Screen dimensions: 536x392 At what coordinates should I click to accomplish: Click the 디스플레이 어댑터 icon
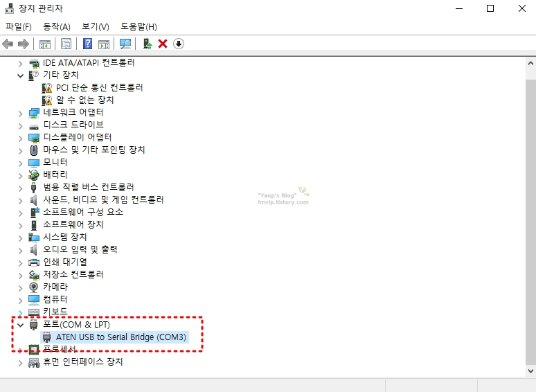coord(34,138)
